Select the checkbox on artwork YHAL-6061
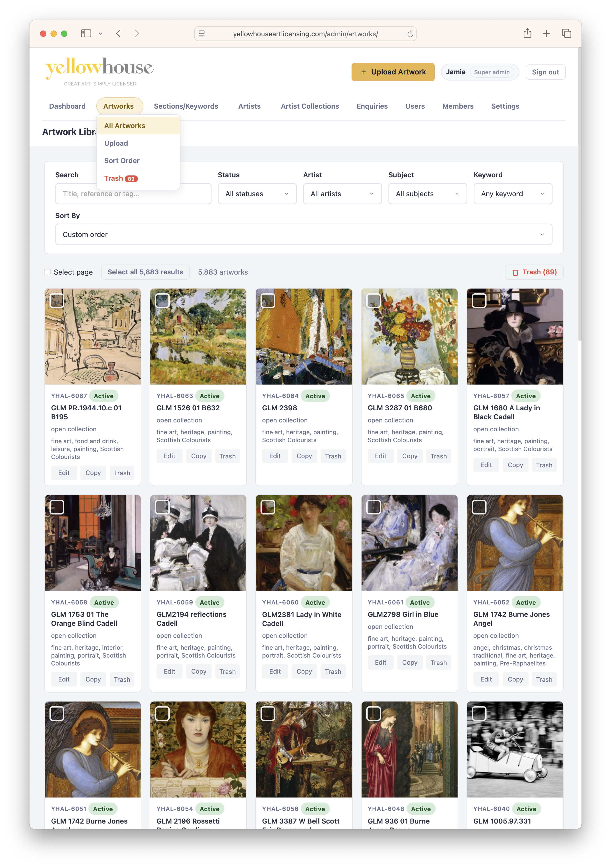This screenshot has width=611, height=868. pyautogui.click(x=374, y=507)
